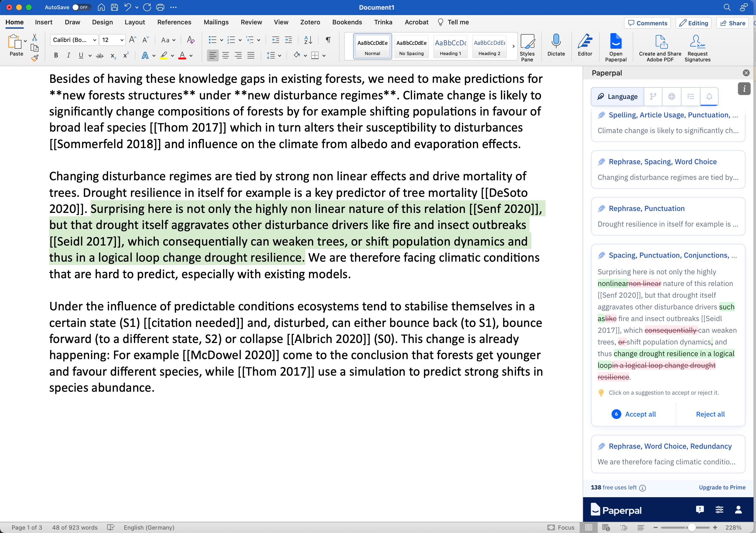Print the document using printer icon

coord(160,7)
